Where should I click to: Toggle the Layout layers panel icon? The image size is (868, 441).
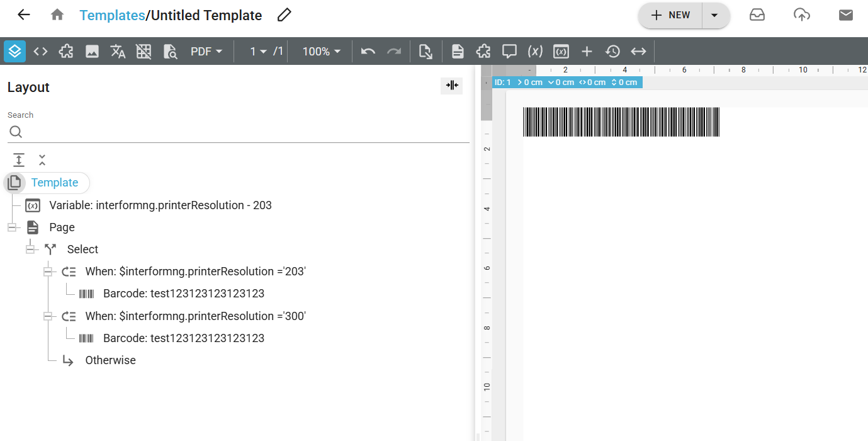[x=14, y=51]
